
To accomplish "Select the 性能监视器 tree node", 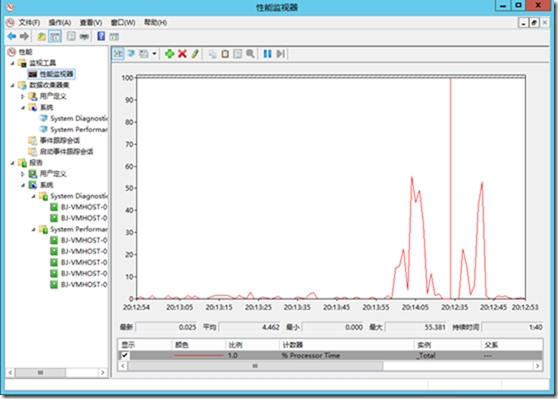I will tap(56, 74).
